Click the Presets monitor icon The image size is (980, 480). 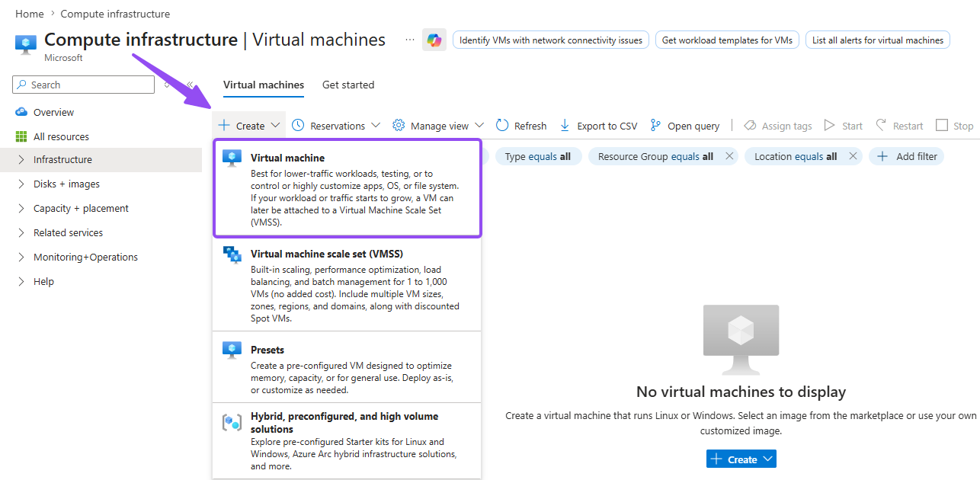click(x=232, y=350)
